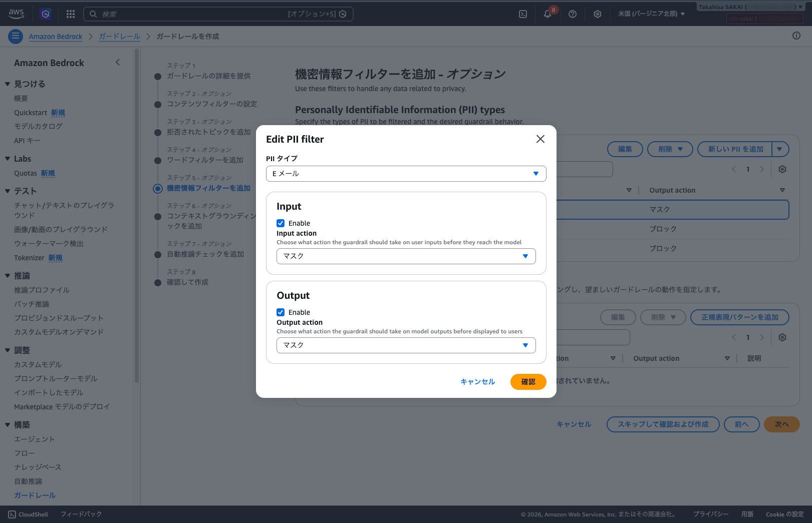Open the top bar settings gear
Image resolution: width=812 pixels, height=523 pixels.
pyautogui.click(x=598, y=14)
